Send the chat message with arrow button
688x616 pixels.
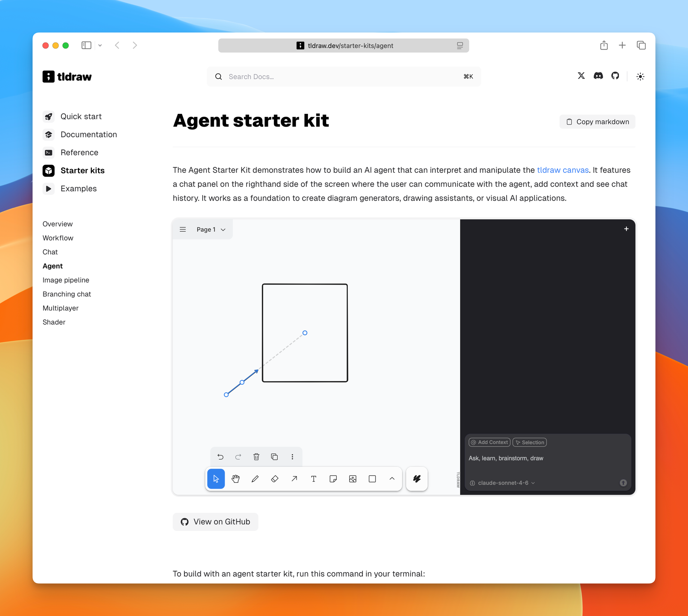(x=623, y=483)
